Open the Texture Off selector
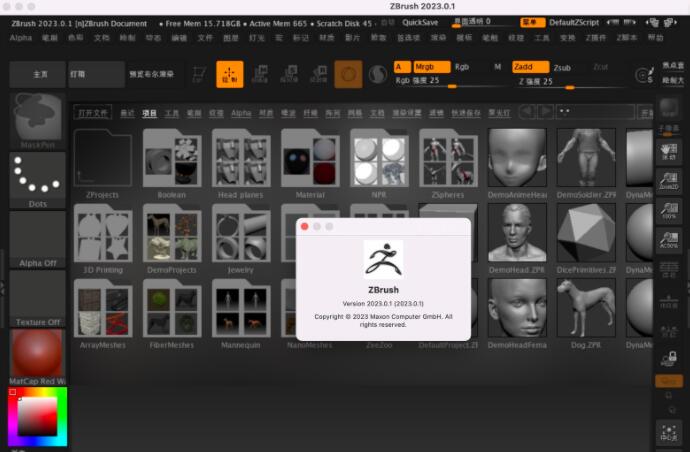This screenshot has width=690, height=452. tap(37, 298)
